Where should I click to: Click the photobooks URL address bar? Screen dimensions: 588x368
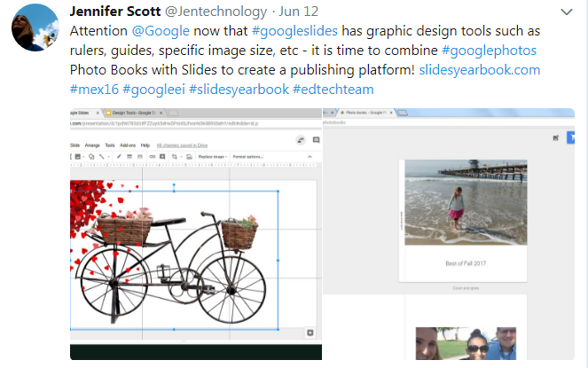(x=448, y=122)
